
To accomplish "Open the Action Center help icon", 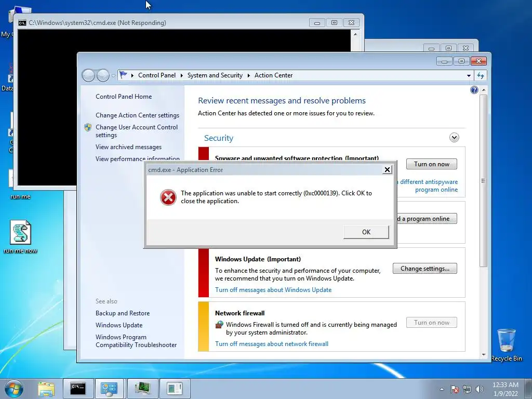I will [474, 90].
